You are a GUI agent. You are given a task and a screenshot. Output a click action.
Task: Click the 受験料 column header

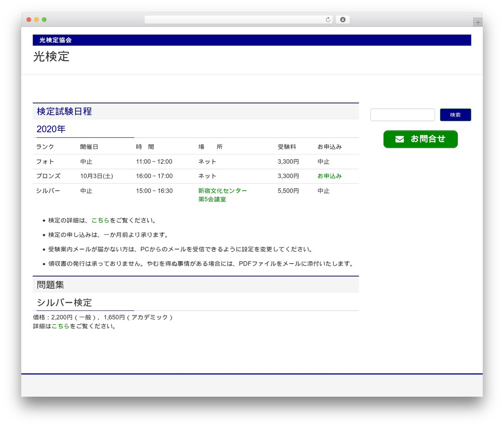287,147
